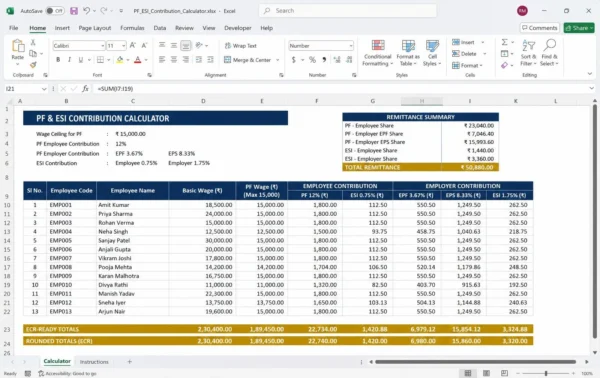Viewport: 600px width, 378px height.
Task: Adjust the zoom slider in status bar
Action: [x=546, y=373]
